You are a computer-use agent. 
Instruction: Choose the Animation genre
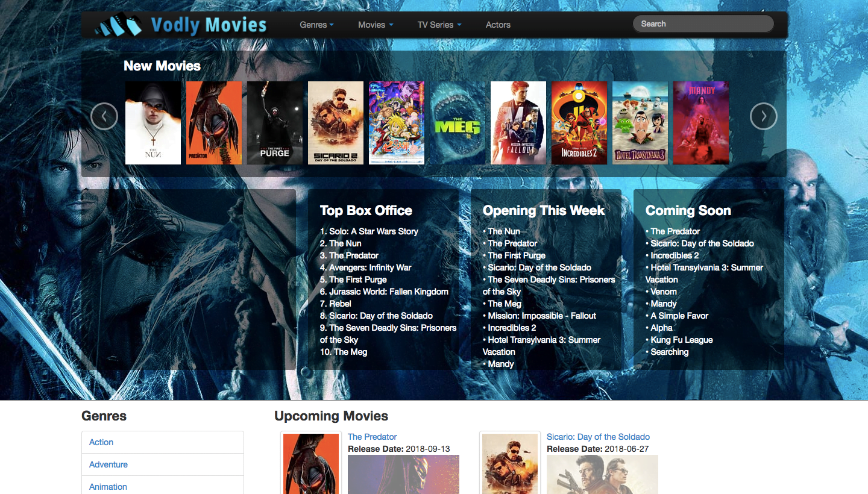pos(163,486)
